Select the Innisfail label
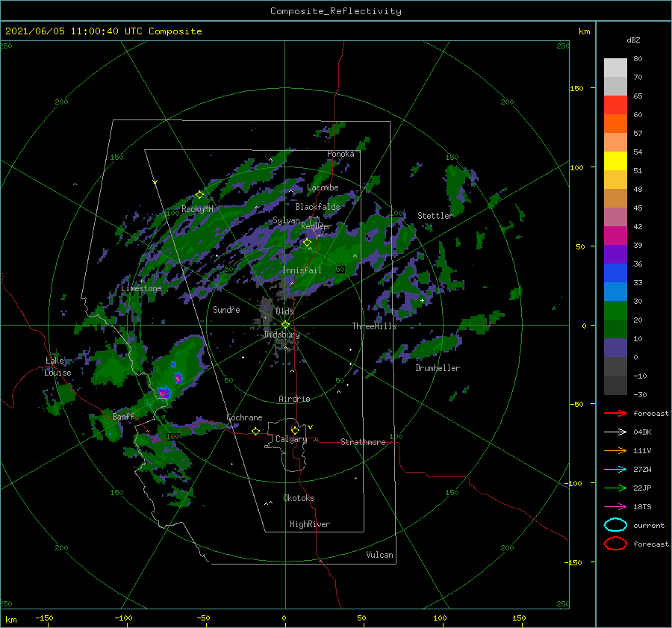Screen dimensions: 672x628 302,270
